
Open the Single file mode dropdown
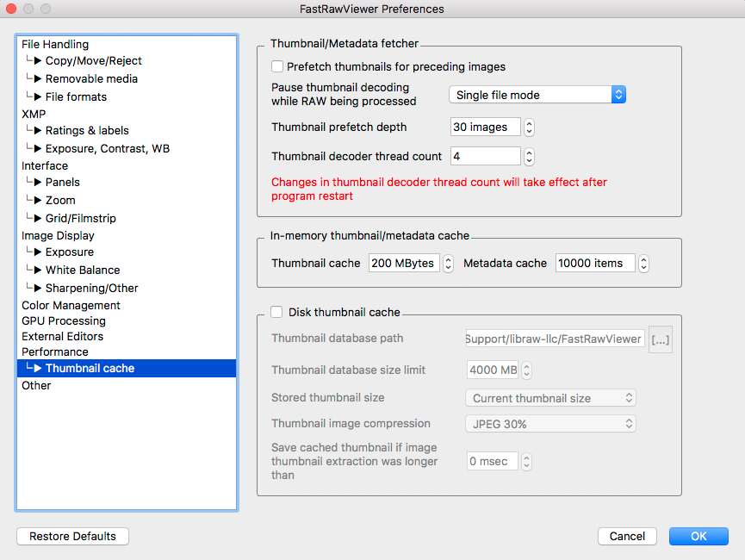[537, 95]
